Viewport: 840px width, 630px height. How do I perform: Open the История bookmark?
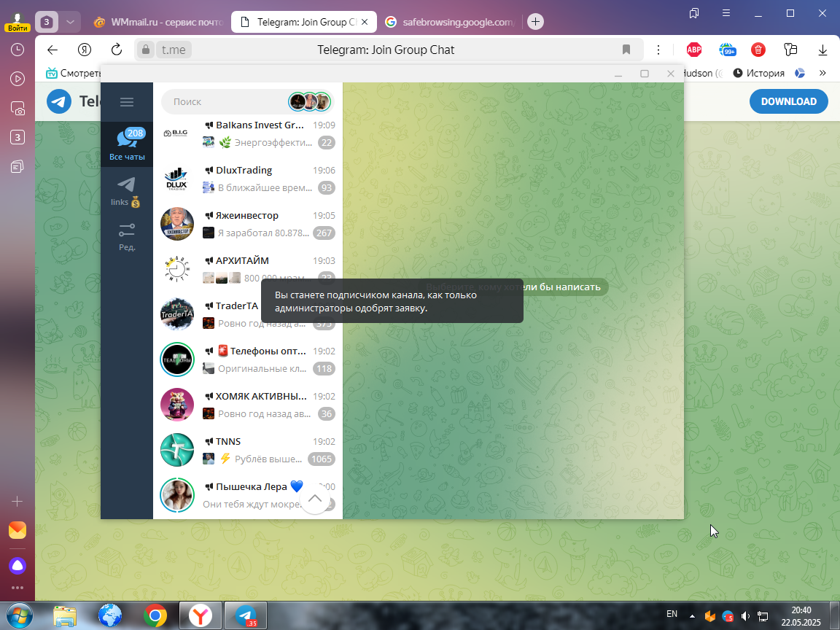tap(758, 73)
